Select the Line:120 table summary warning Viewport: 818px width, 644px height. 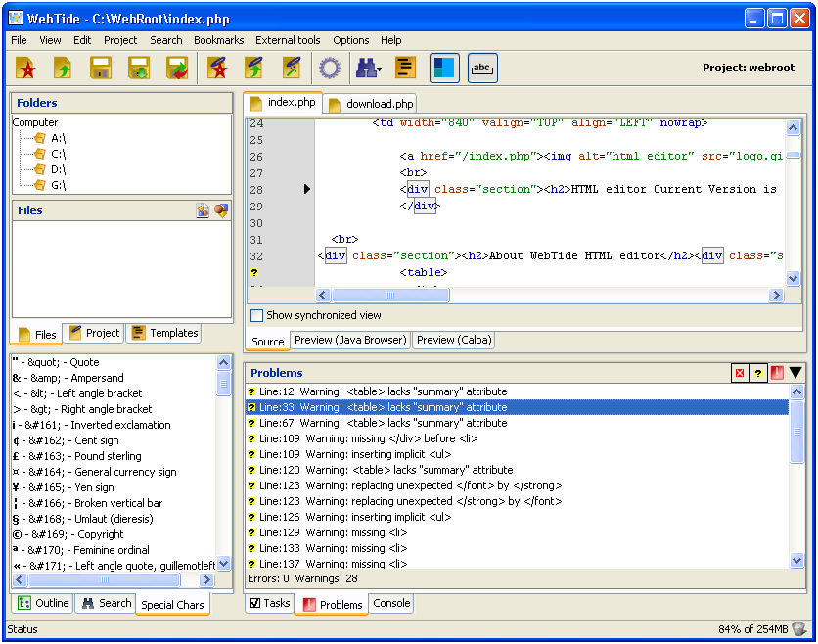tap(517, 470)
